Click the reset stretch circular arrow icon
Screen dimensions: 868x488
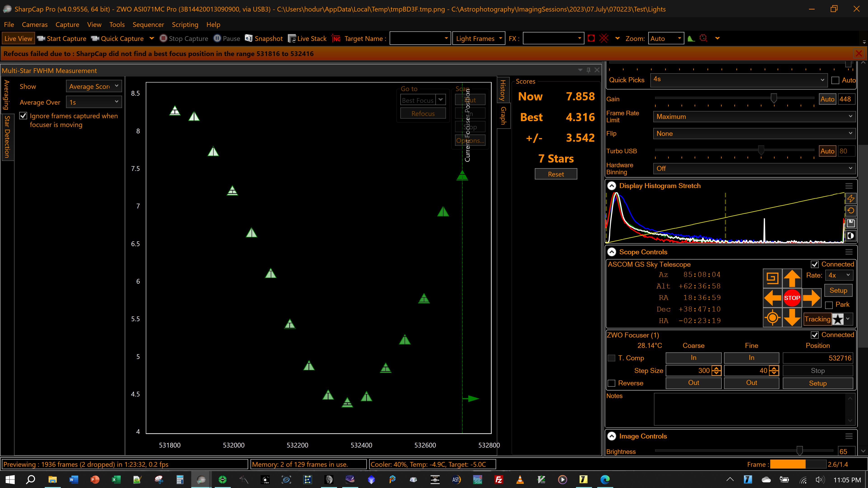click(851, 211)
